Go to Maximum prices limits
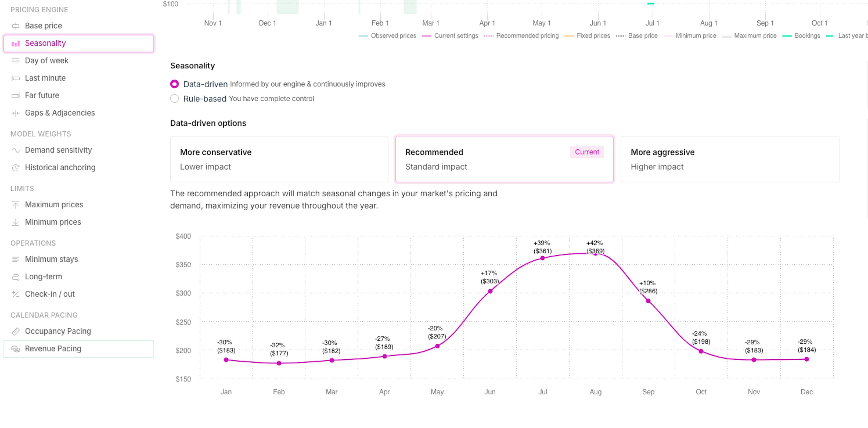Screen dimensions: 868x428 [x=78, y=205]
